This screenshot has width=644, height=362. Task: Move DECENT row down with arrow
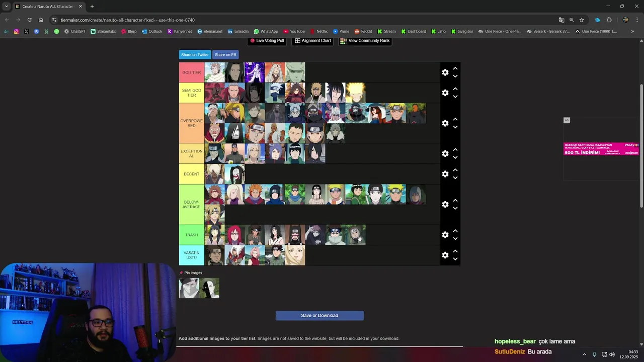tap(455, 178)
